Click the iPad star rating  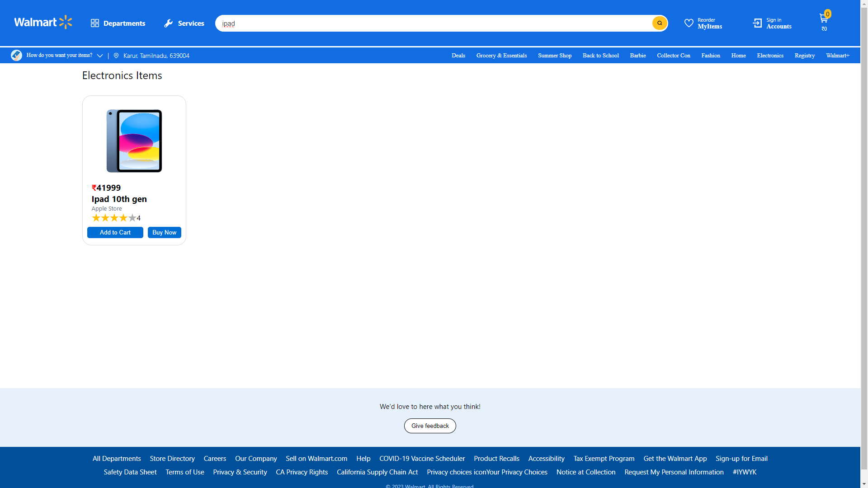click(x=114, y=218)
